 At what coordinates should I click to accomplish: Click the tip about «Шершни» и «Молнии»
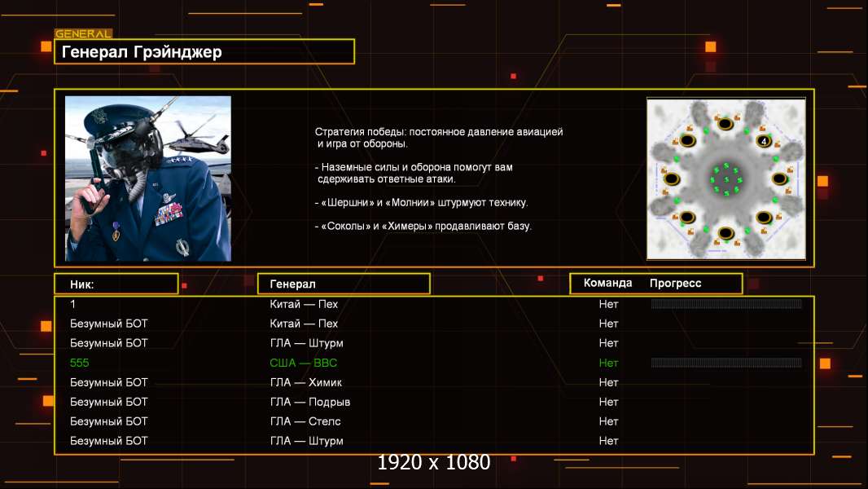pos(421,203)
